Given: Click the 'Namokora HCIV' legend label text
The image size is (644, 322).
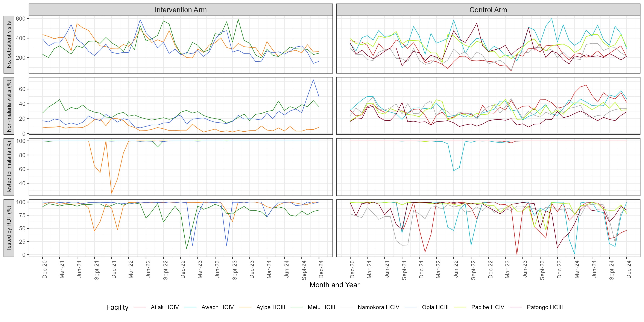Looking at the screenshot, I should coord(378,307).
